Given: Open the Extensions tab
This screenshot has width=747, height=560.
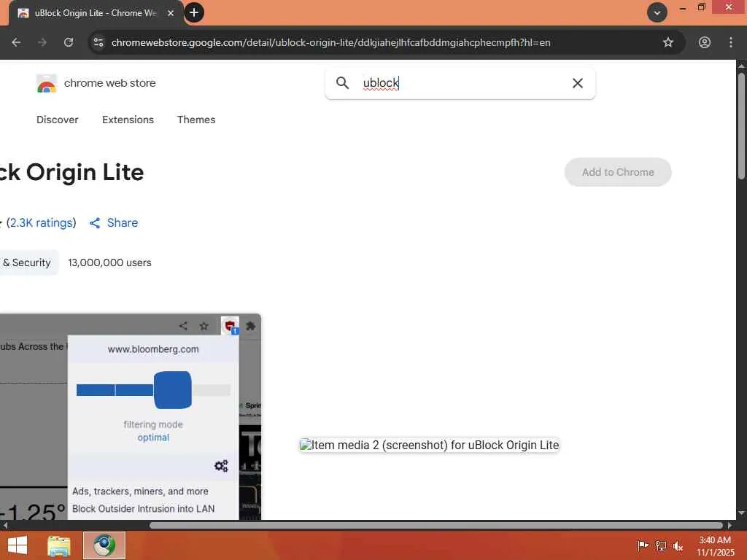Looking at the screenshot, I should coord(128,120).
